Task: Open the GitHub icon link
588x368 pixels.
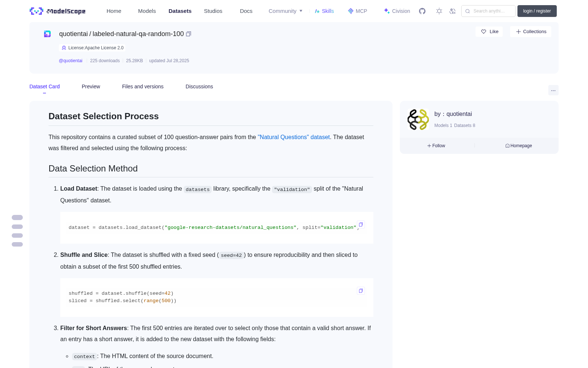Action: (x=422, y=11)
